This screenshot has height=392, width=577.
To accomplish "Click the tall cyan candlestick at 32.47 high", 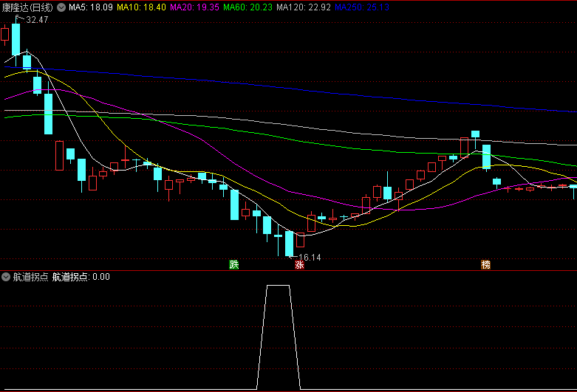I will coord(16,40).
